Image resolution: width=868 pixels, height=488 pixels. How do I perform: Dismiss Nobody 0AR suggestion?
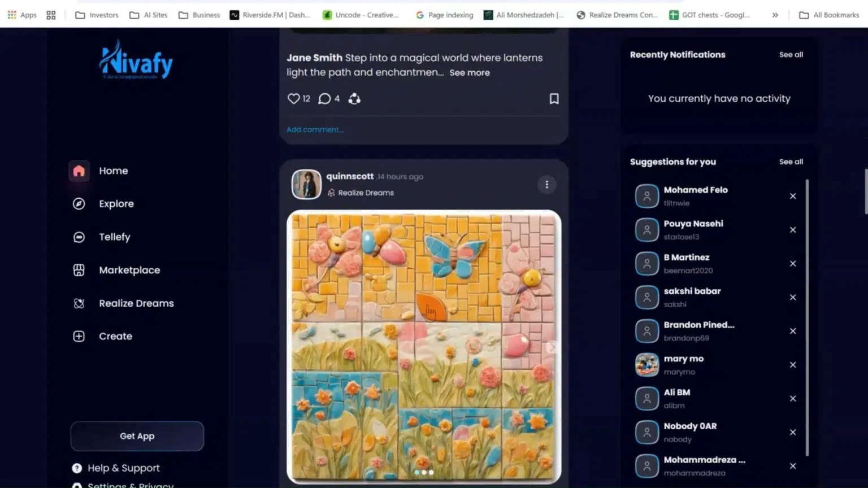793,432
